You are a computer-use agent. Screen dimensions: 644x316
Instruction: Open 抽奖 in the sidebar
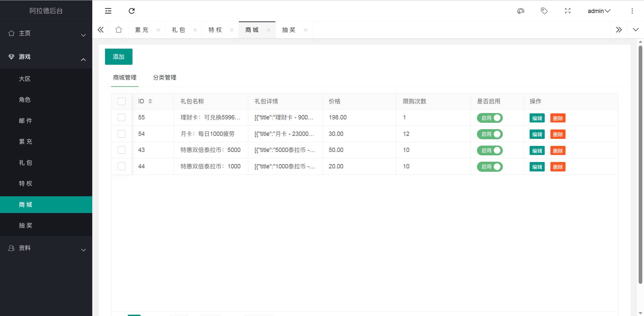[x=46, y=225]
